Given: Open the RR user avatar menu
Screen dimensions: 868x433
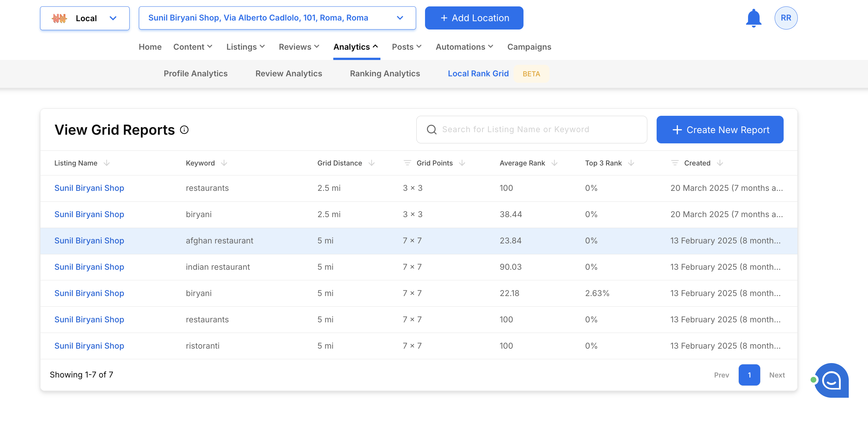Looking at the screenshot, I should point(786,18).
